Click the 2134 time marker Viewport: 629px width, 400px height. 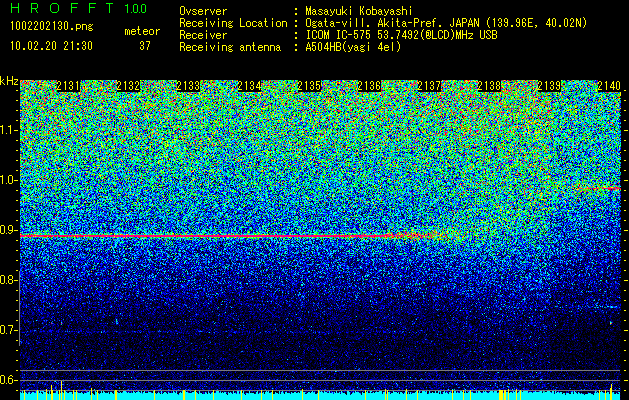pyautogui.click(x=249, y=86)
